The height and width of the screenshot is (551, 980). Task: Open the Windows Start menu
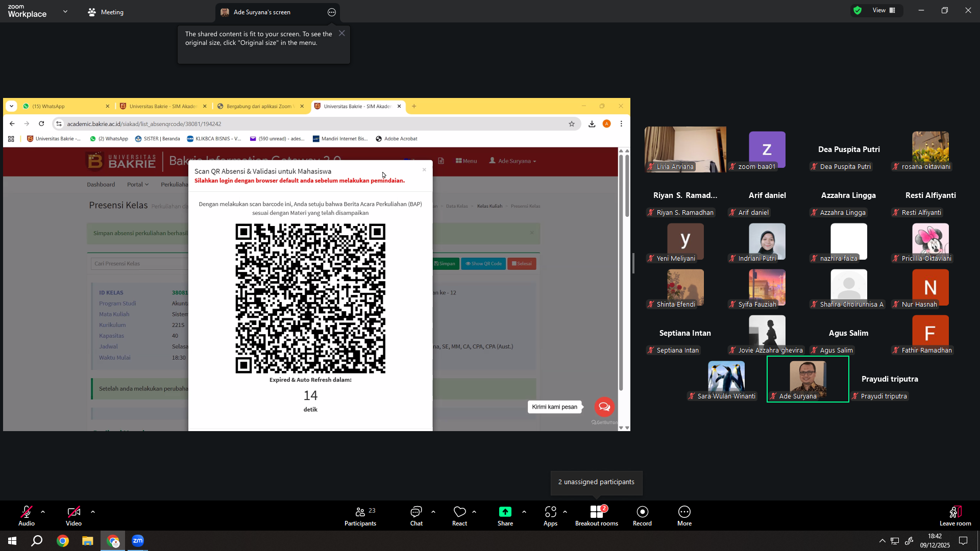[x=12, y=541]
